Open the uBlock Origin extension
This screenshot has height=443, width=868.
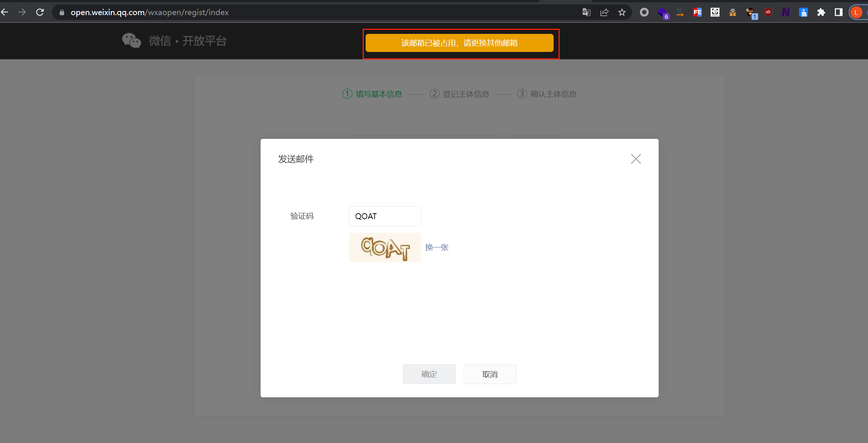(768, 13)
